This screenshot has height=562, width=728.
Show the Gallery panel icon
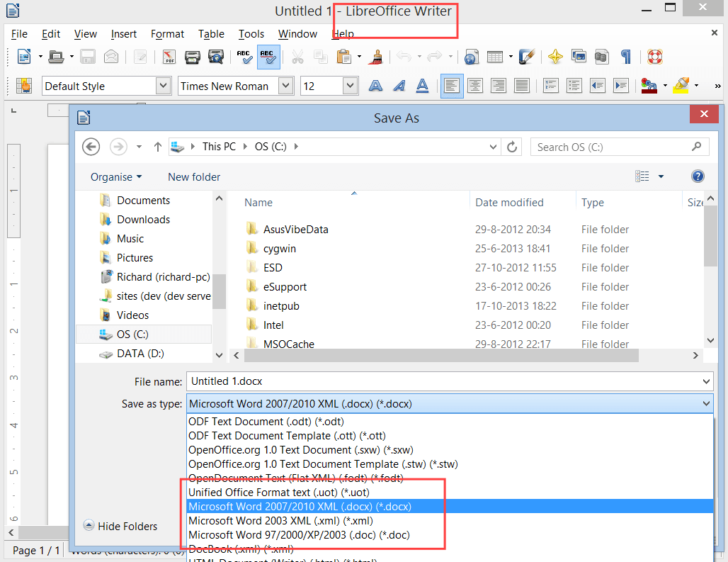tap(579, 56)
